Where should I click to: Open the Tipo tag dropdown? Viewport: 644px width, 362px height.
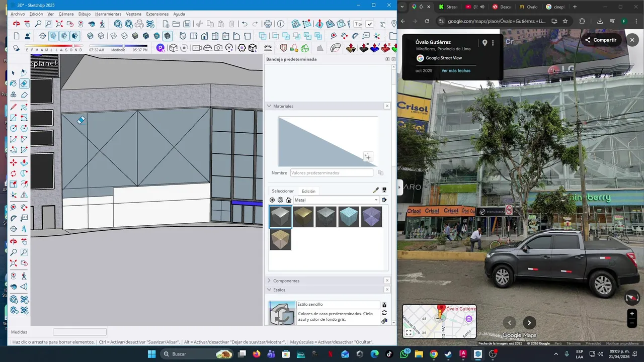click(358, 24)
